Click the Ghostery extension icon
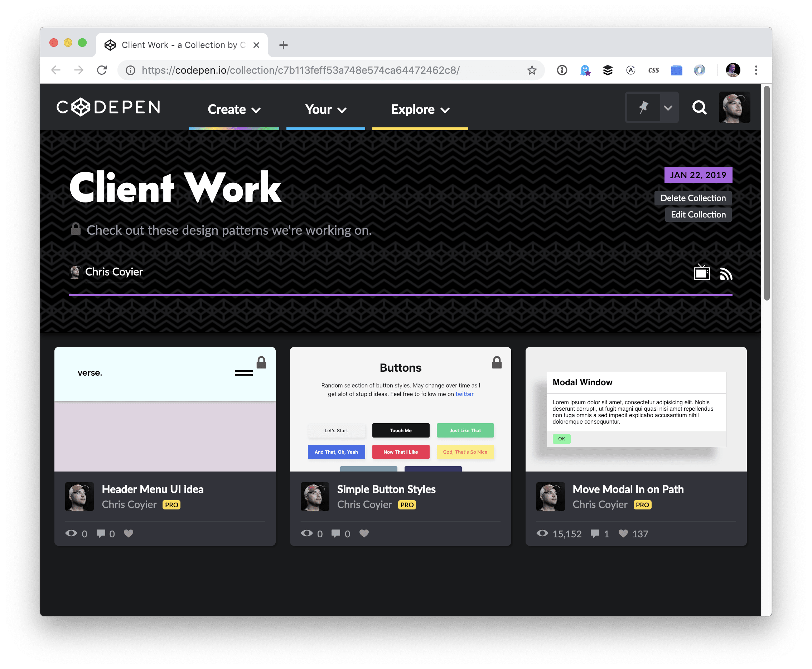812x669 pixels. [585, 70]
